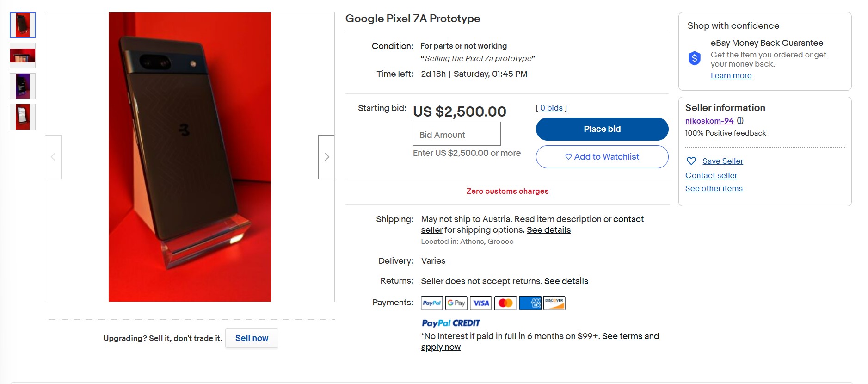Add item to Watchlist

click(x=602, y=157)
